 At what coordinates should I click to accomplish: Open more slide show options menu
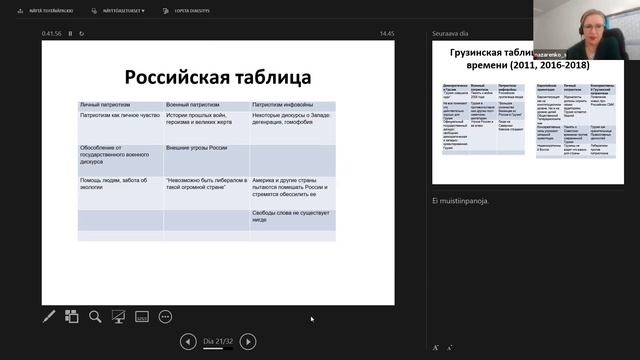click(165, 317)
